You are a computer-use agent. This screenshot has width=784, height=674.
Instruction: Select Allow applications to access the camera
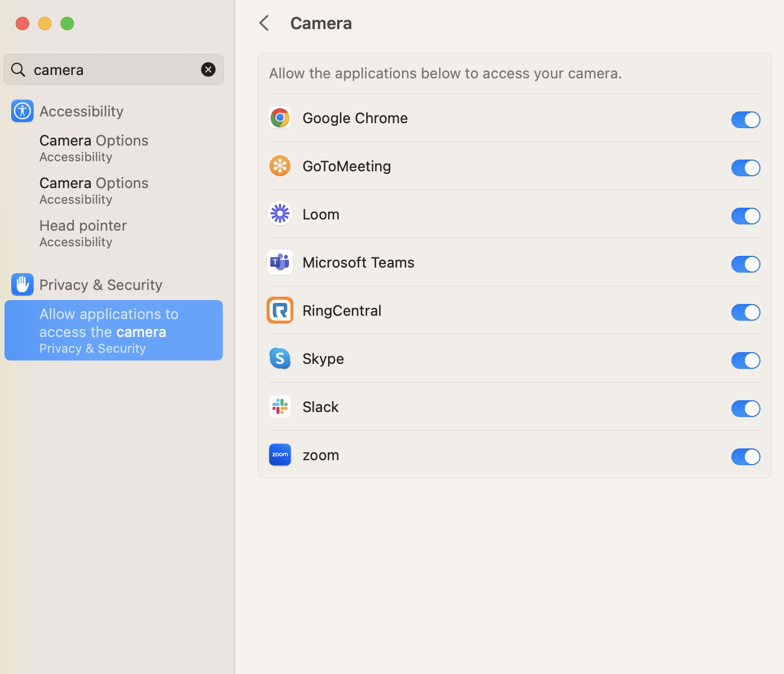[x=114, y=330]
